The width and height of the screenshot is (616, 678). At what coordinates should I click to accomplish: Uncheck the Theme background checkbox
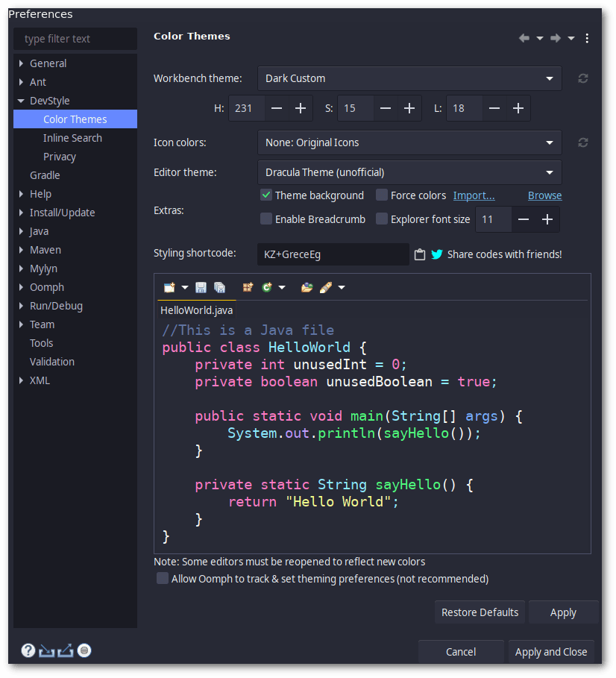(266, 195)
